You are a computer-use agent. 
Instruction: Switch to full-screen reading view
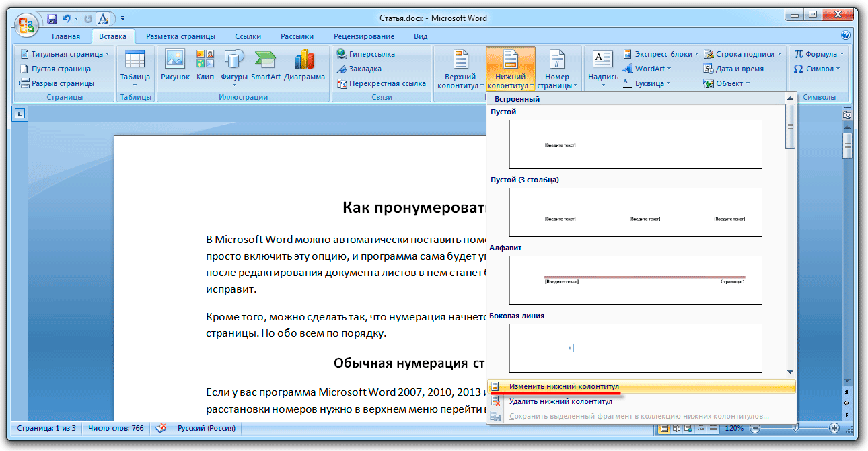[676, 428]
